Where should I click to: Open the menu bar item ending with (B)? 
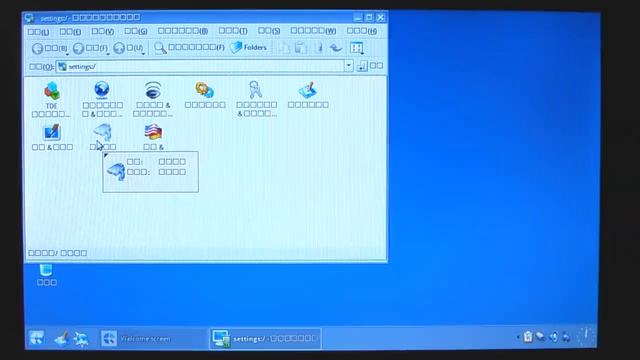[183, 31]
